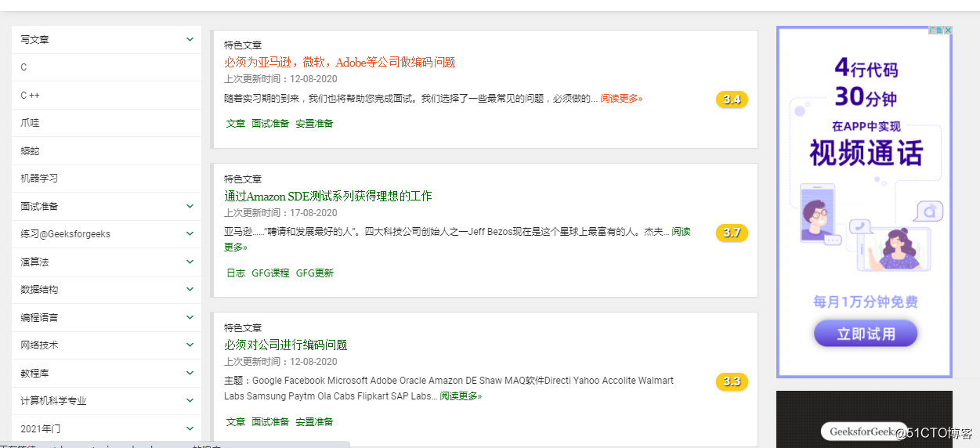
Task: Click the GFG课程 tag
Action: click(270, 273)
